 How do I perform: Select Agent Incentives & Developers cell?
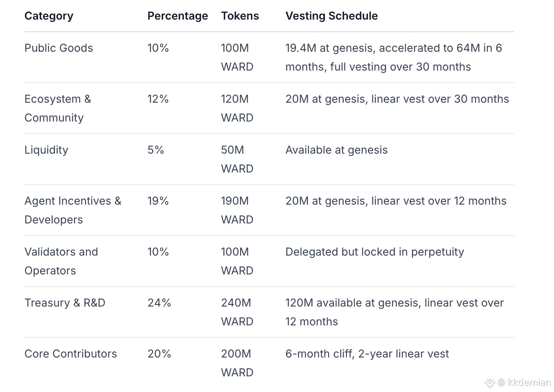[x=73, y=210]
